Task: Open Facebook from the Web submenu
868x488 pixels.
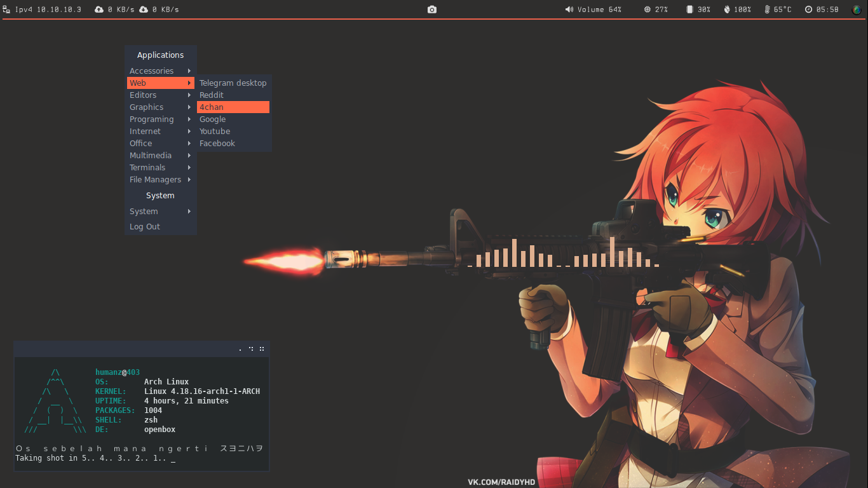Action: [233, 143]
